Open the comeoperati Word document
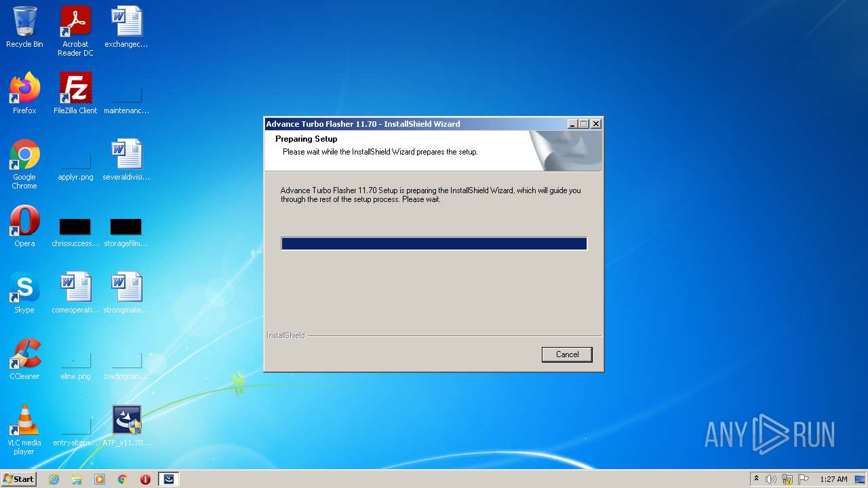 (x=75, y=293)
